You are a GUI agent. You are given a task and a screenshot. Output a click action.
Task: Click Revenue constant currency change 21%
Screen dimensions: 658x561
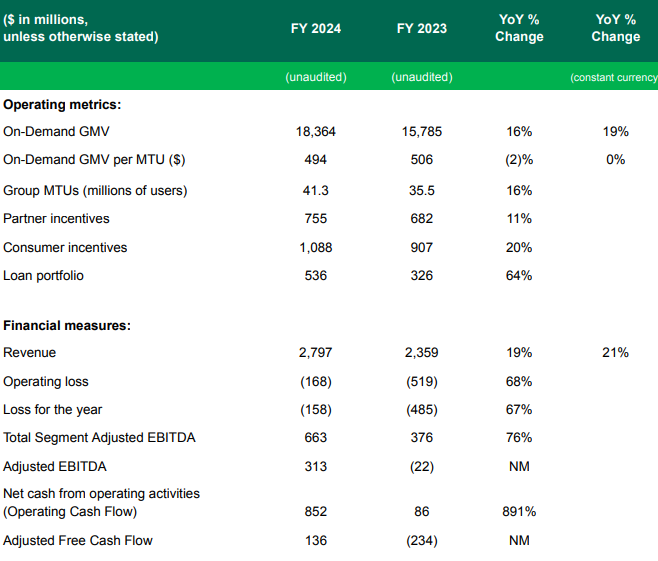point(615,352)
